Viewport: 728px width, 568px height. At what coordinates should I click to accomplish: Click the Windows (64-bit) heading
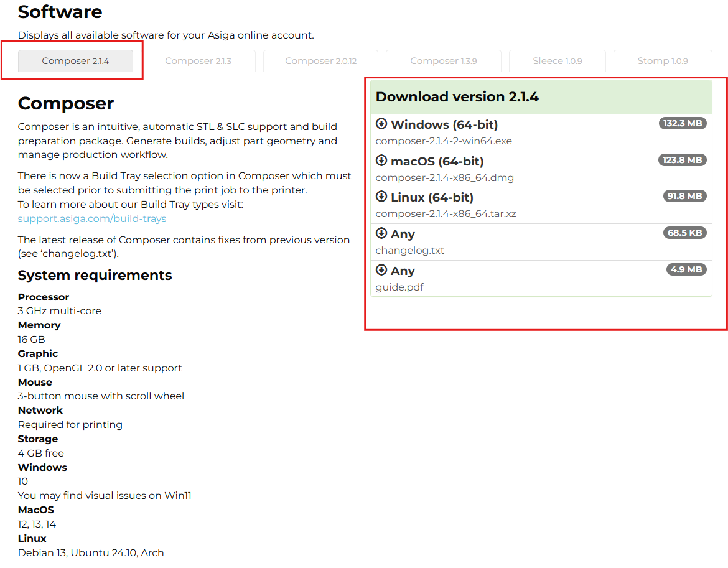[444, 124]
